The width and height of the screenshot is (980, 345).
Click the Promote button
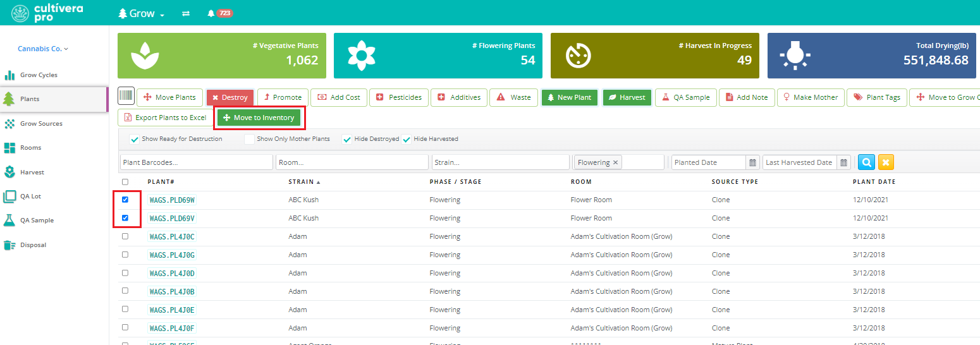point(283,97)
